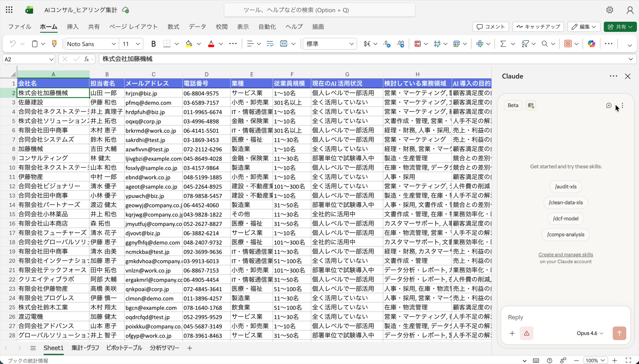Open Create and manage skills link
639x364 pixels.
pyautogui.click(x=566, y=254)
